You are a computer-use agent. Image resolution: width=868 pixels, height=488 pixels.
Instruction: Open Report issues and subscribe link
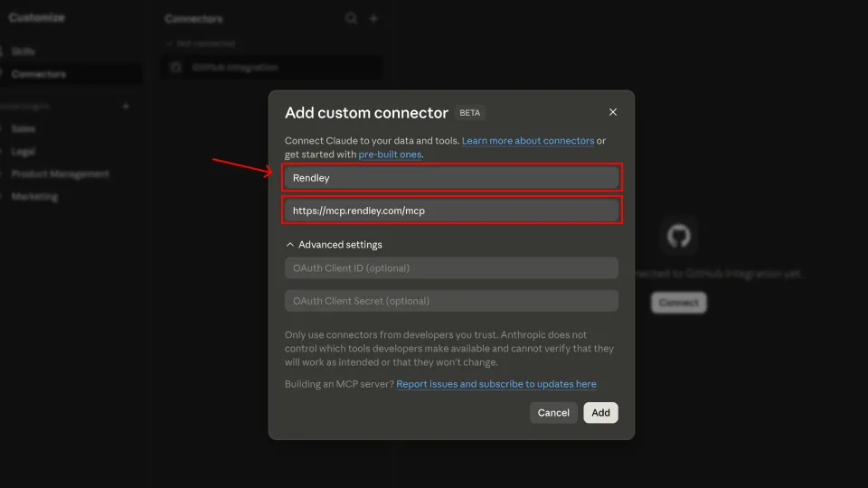click(x=496, y=384)
